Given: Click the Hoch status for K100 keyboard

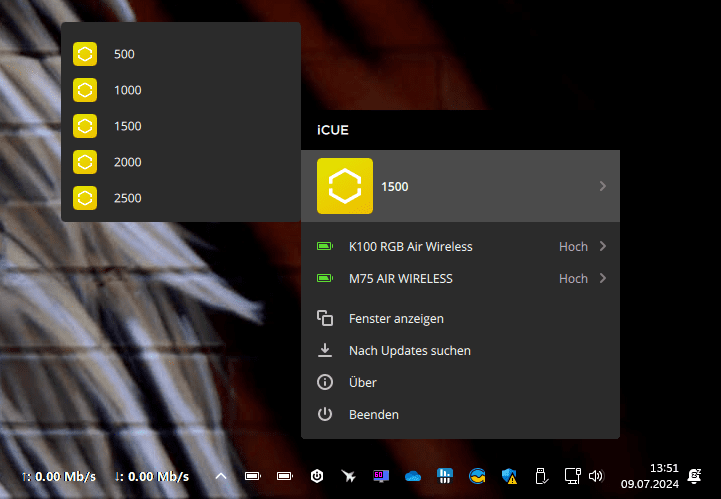Looking at the screenshot, I should (573, 247).
